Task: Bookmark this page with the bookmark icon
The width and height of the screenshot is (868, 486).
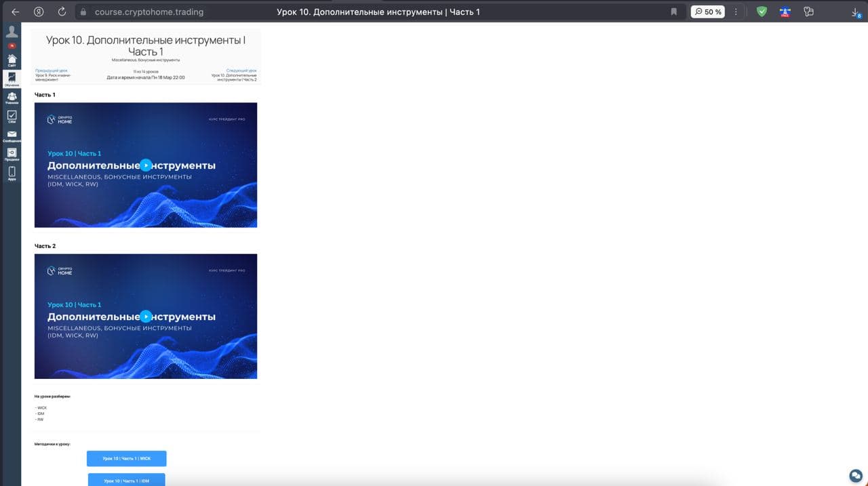Action: [x=673, y=12]
